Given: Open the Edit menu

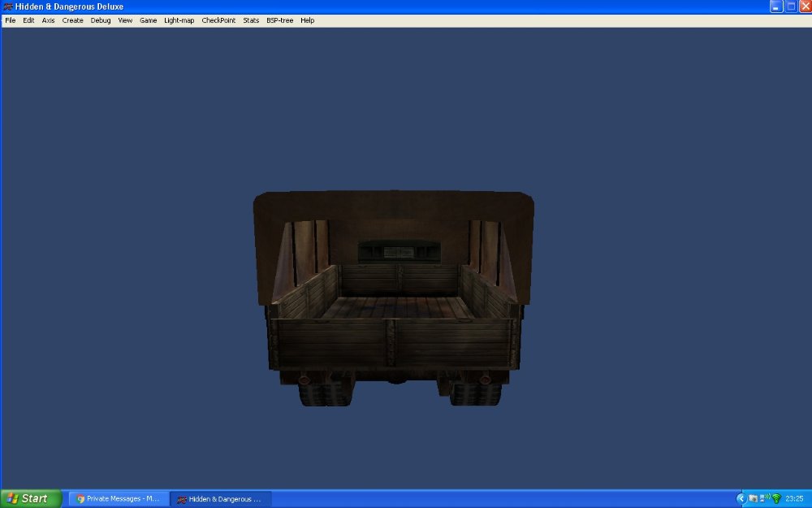Looking at the screenshot, I should coord(28,20).
